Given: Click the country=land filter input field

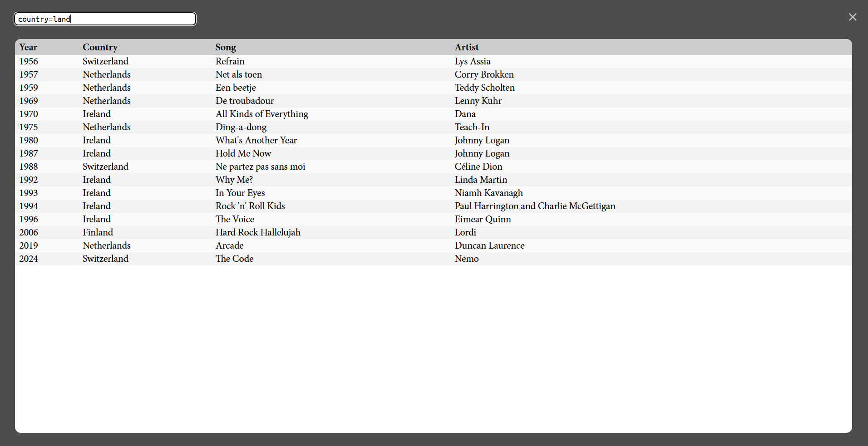Looking at the screenshot, I should click(105, 19).
